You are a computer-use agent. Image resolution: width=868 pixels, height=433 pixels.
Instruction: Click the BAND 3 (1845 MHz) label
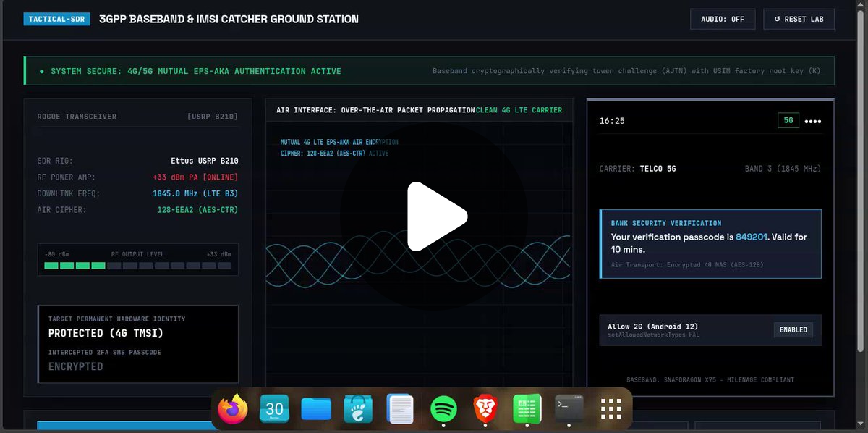pyautogui.click(x=783, y=169)
